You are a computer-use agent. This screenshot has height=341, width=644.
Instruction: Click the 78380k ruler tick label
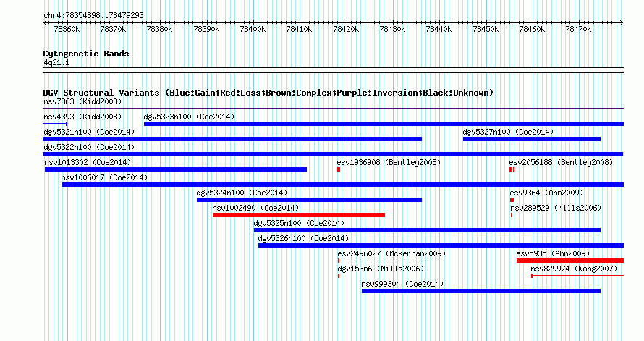click(x=159, y=29)
